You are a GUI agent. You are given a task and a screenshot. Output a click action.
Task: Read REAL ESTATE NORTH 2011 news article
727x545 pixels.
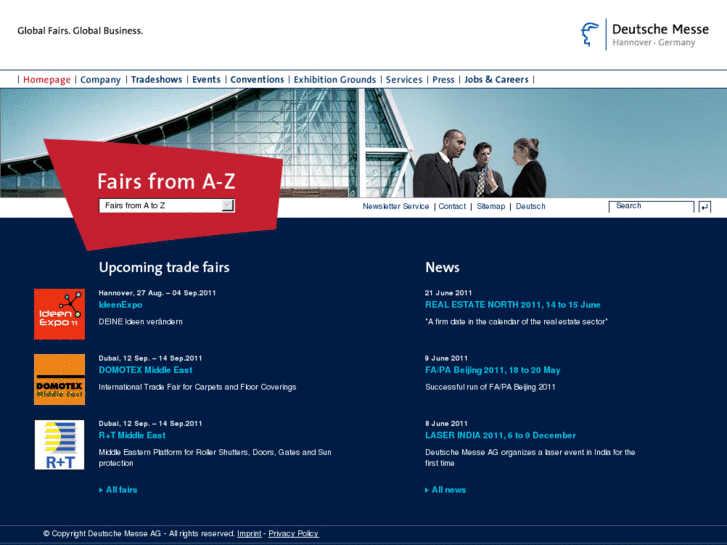click(x=513, y=305)
